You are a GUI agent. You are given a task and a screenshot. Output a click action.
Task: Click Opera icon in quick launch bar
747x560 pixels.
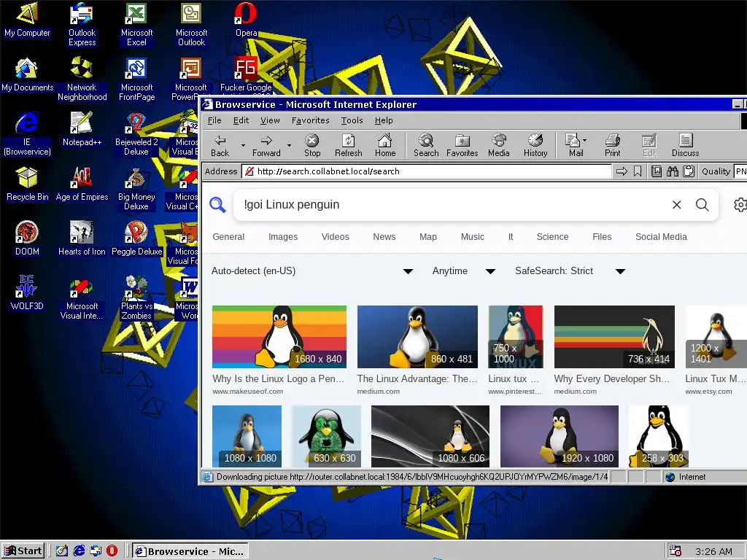(x=112, y=551)
